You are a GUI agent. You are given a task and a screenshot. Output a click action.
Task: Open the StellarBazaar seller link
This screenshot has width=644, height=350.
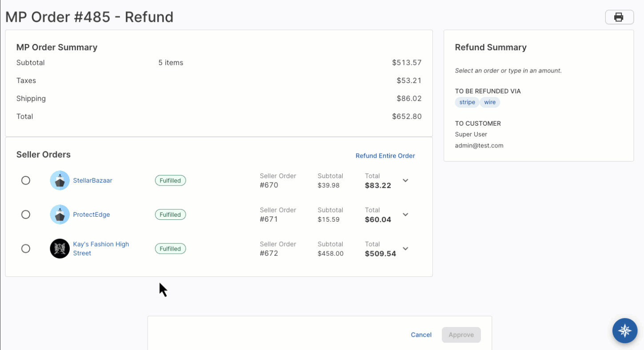tap(92, 181)
